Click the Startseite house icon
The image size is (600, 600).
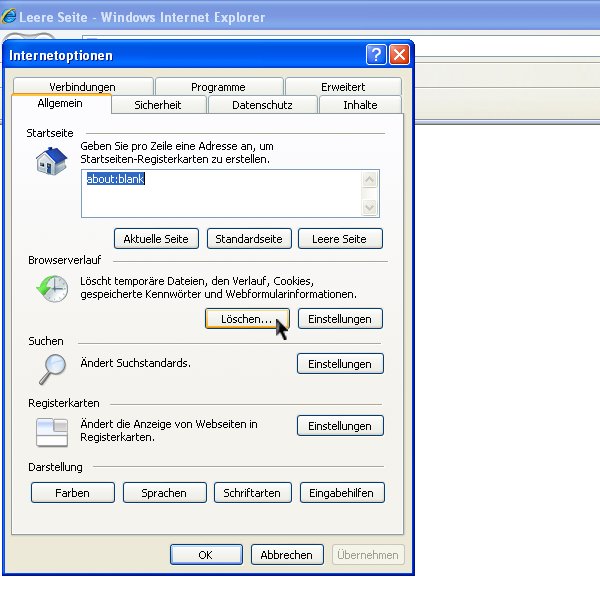(52, 161)
